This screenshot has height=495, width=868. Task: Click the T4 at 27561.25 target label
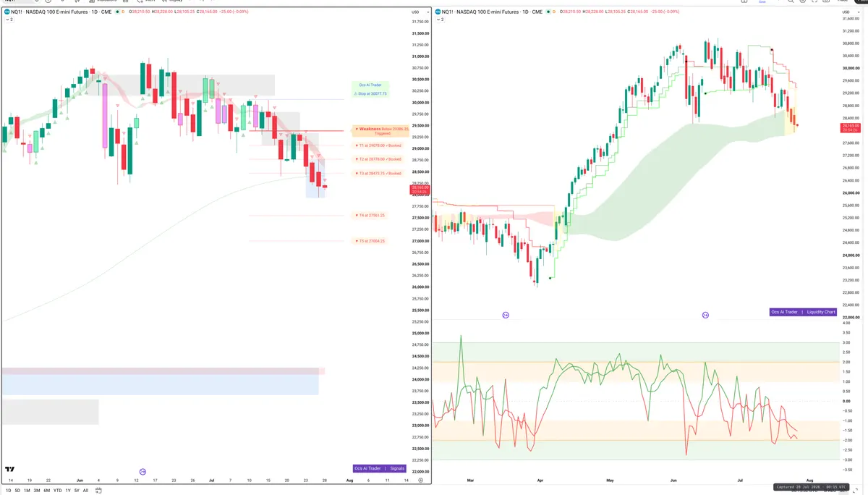pyautogui.click(x=370, y=215)
